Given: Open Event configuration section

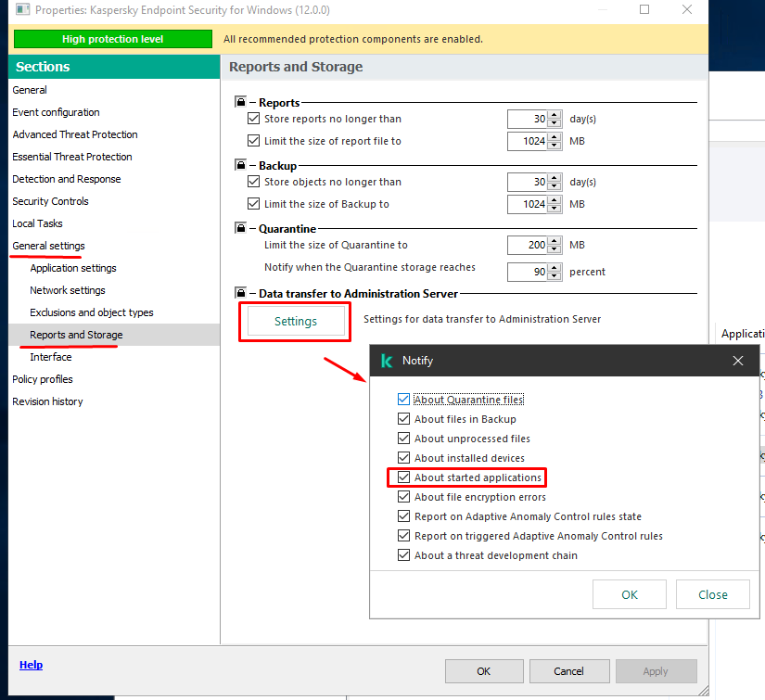Looking at the screenshot, I should tap(56, 112).
